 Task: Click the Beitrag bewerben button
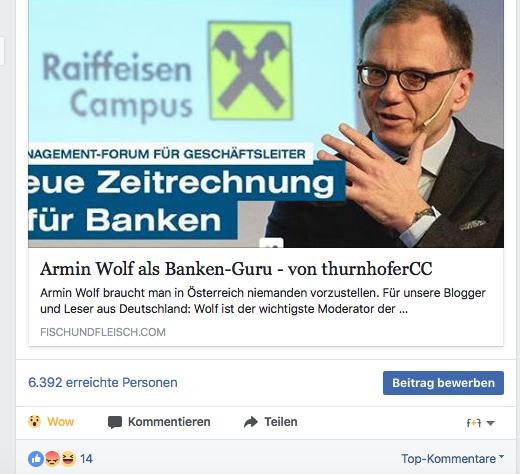coord(443,383)
